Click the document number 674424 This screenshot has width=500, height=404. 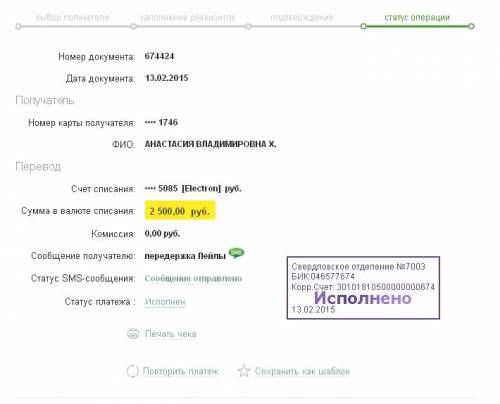(159, 56)
